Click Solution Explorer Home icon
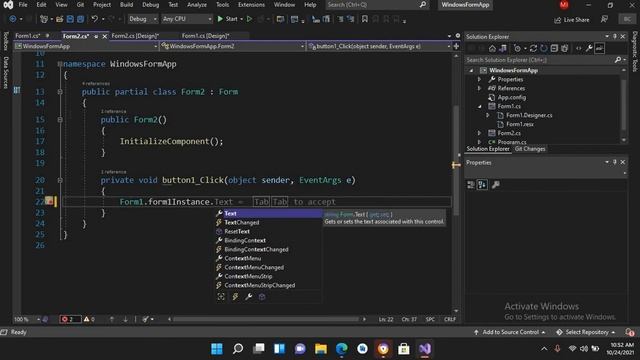The image size is (640, 360). pos(493,49)
